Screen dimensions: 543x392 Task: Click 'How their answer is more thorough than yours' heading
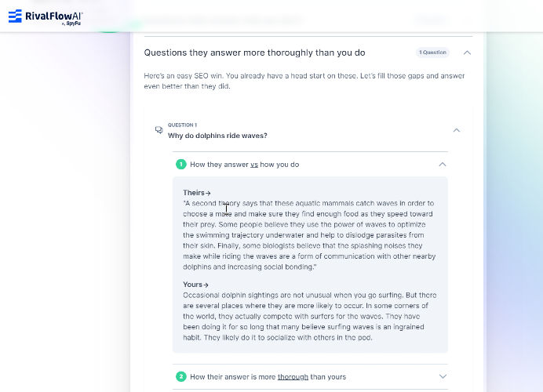point(268,377)
